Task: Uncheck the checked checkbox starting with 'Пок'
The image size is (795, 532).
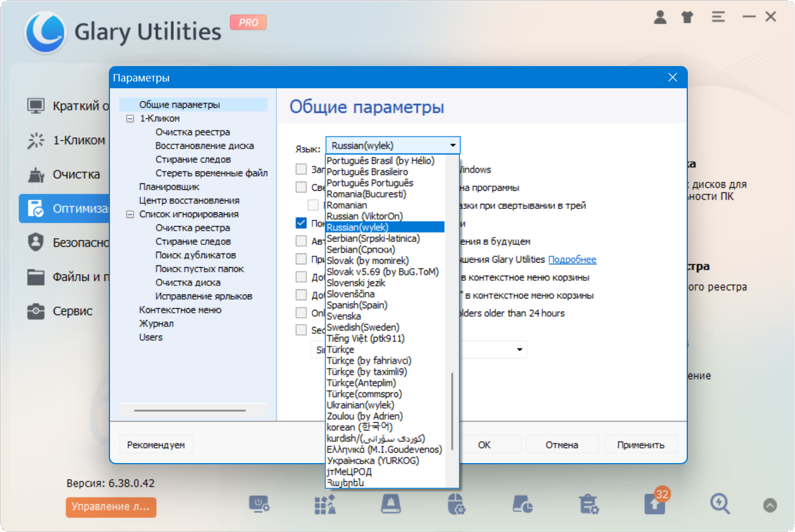Action: point(301,223)
